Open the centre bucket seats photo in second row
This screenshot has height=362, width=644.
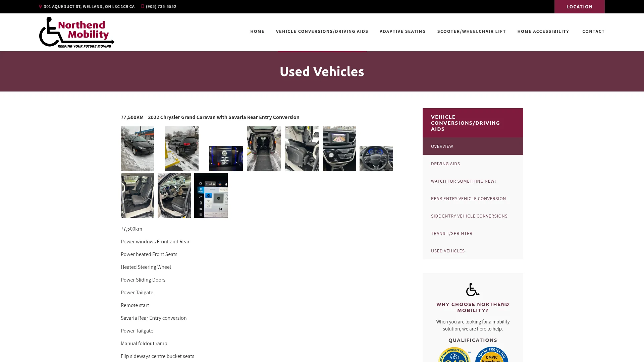138,195
